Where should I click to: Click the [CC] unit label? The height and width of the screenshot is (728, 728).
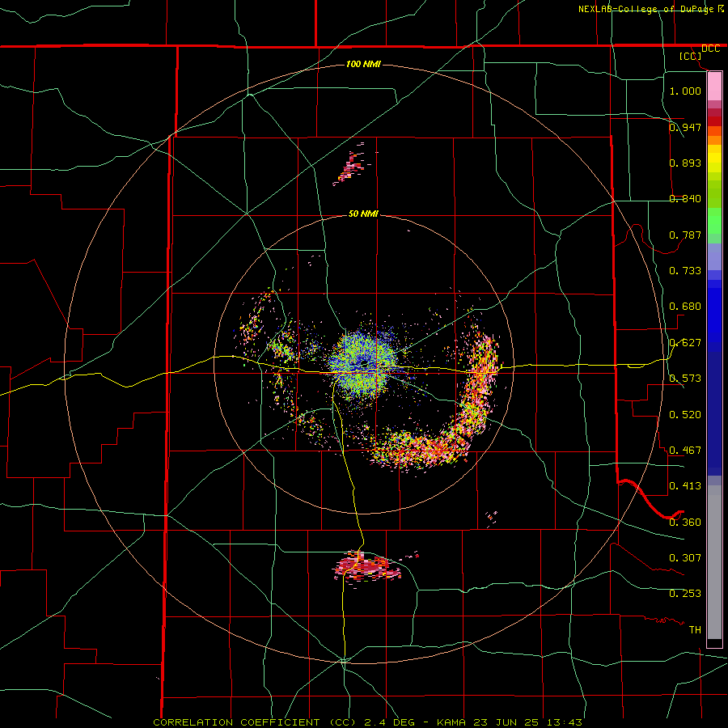691,56
